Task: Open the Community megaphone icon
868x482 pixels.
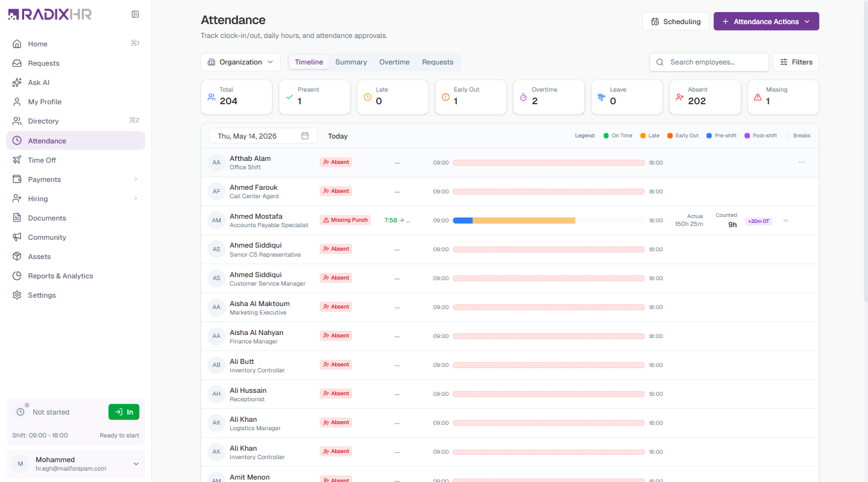Action: 17,237
